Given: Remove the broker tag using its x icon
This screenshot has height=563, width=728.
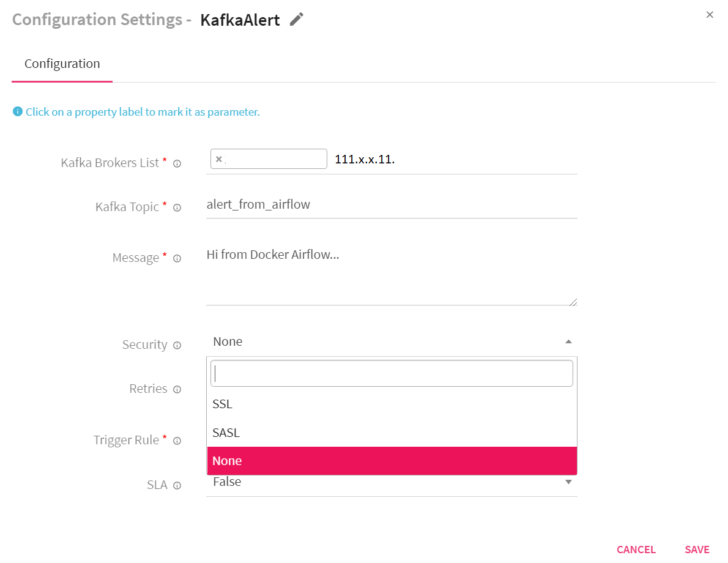Looking at the screenshot, I should [x=218, y=159].
